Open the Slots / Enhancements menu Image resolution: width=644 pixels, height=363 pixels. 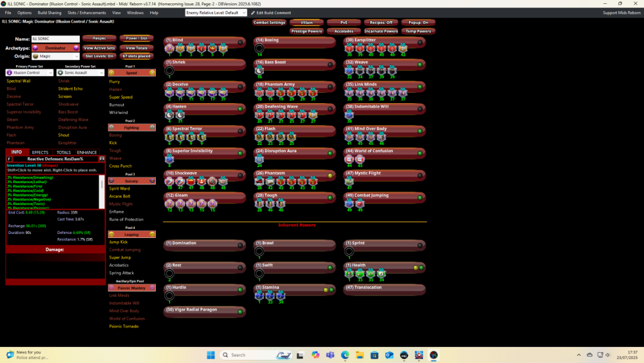[x=86, y=13]
